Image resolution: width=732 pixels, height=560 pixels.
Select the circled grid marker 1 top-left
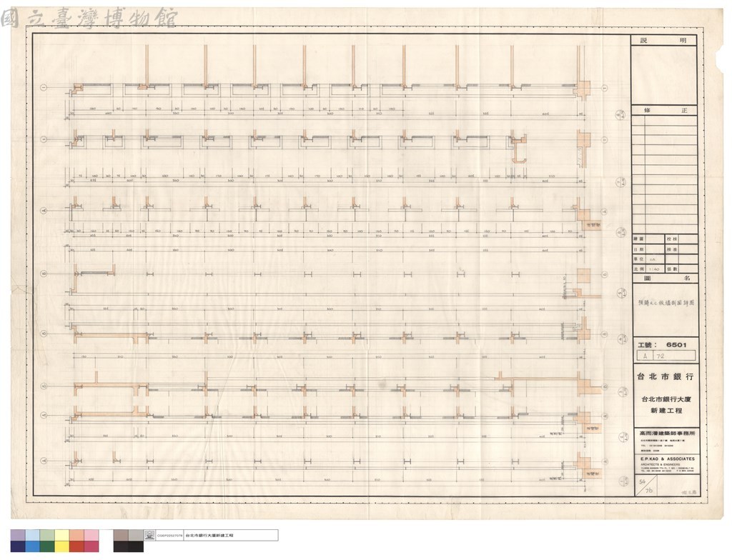[x=44, y=87]
